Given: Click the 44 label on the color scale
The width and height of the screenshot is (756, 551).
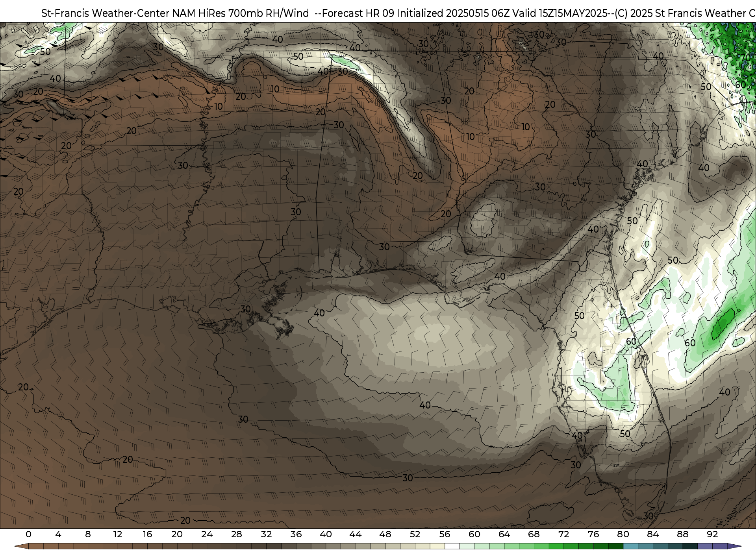Looking at the screenshot, I should [x=356, y=534].
